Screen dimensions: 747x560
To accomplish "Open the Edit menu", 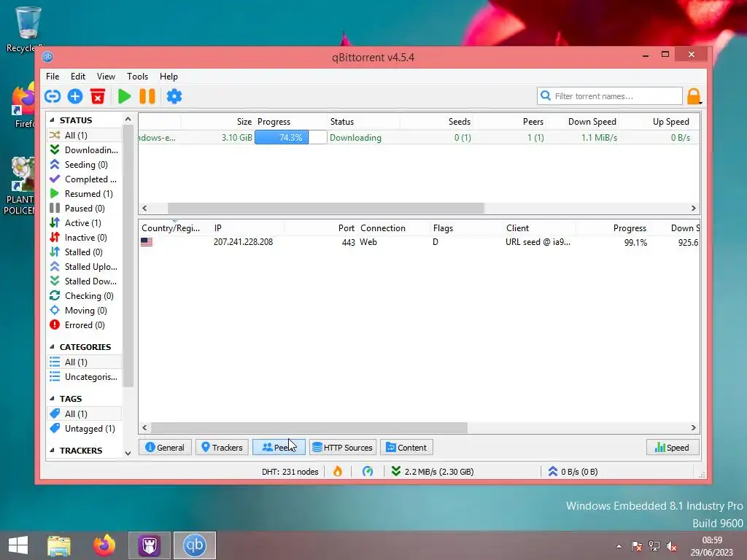I will [77, 76].
